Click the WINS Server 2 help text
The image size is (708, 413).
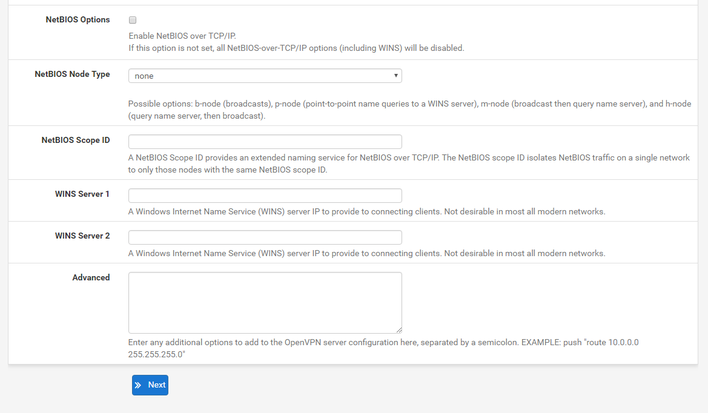click(x=367, y=253)
